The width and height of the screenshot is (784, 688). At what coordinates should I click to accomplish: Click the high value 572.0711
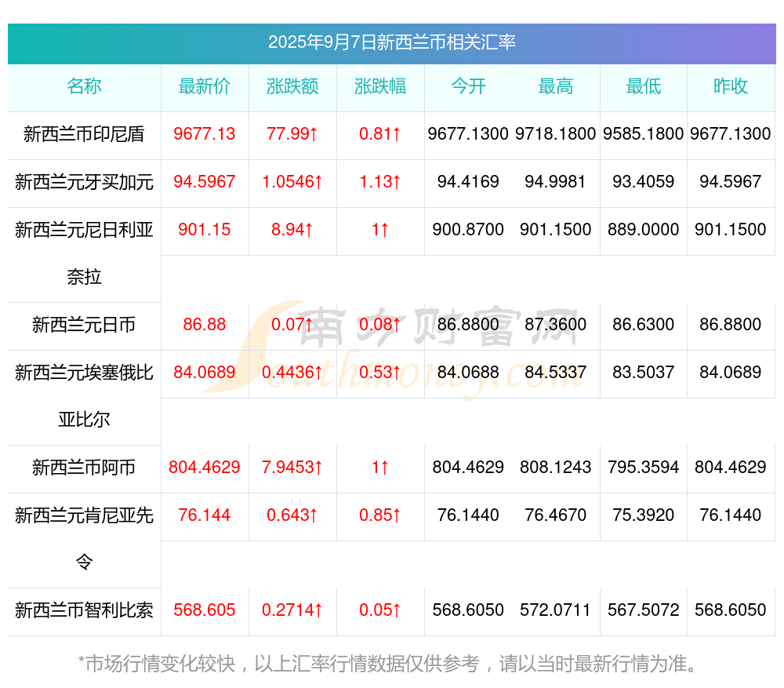tap(556, 610)
